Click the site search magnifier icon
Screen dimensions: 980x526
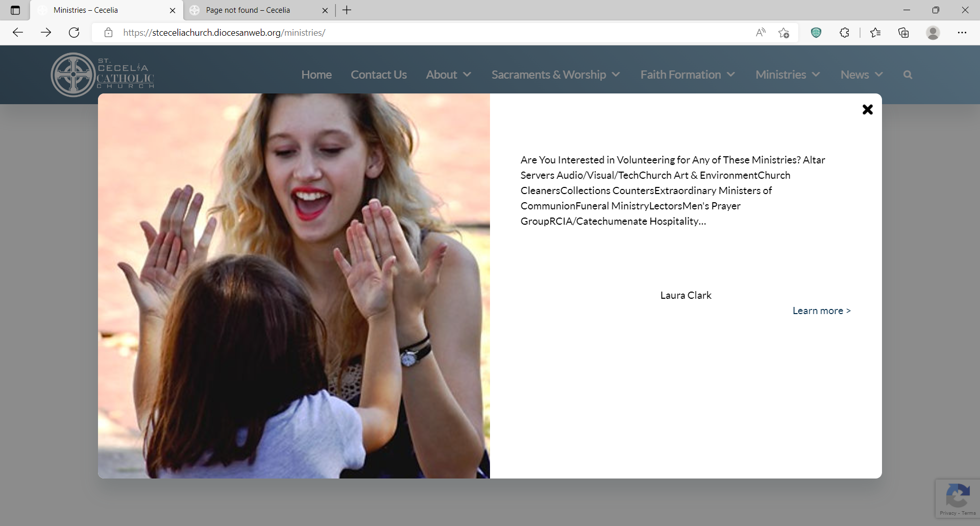(x=907, y=75)
